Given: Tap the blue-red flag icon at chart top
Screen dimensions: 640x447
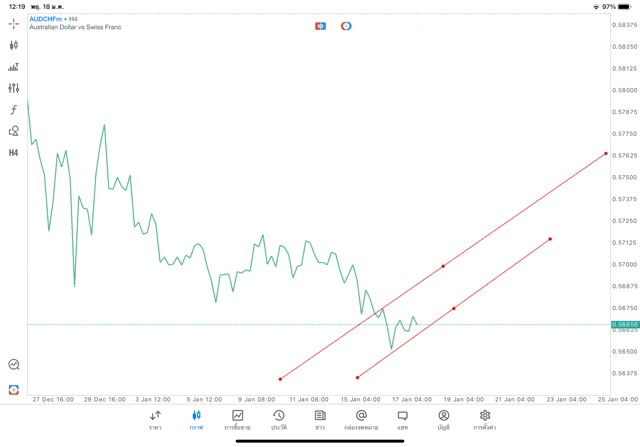Looking at the screenshot, I should (x=320, y=25).
